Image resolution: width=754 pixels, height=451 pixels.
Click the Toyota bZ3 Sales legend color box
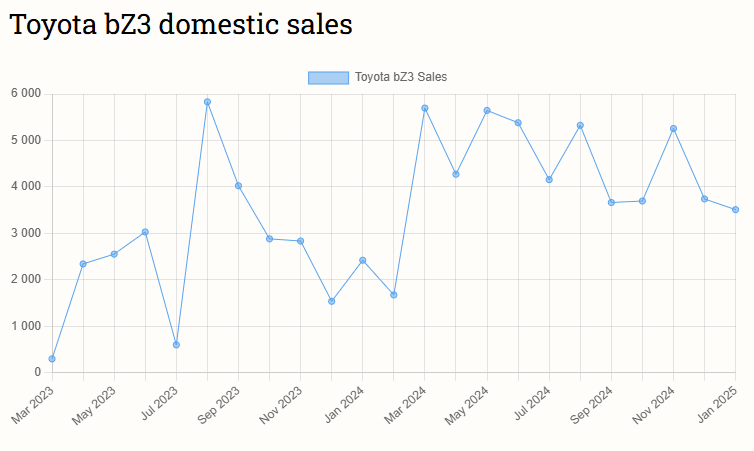click(328, 78)
